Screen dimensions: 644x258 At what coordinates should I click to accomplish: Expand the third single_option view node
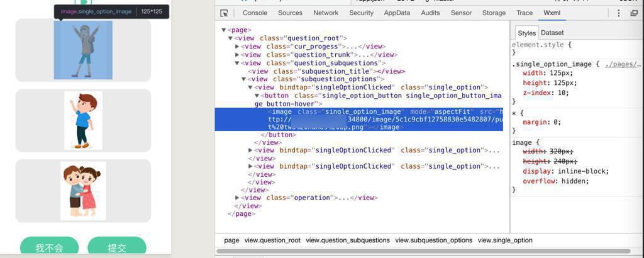(x=250, y=166)
